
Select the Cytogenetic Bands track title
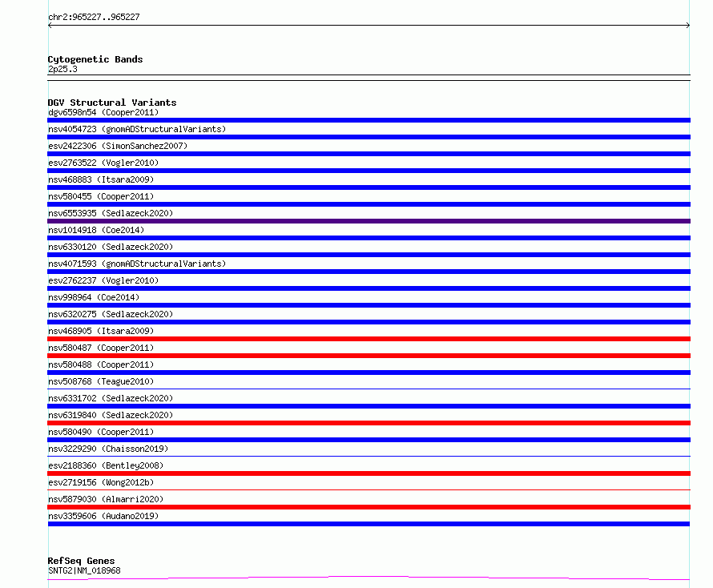(95, 59)
